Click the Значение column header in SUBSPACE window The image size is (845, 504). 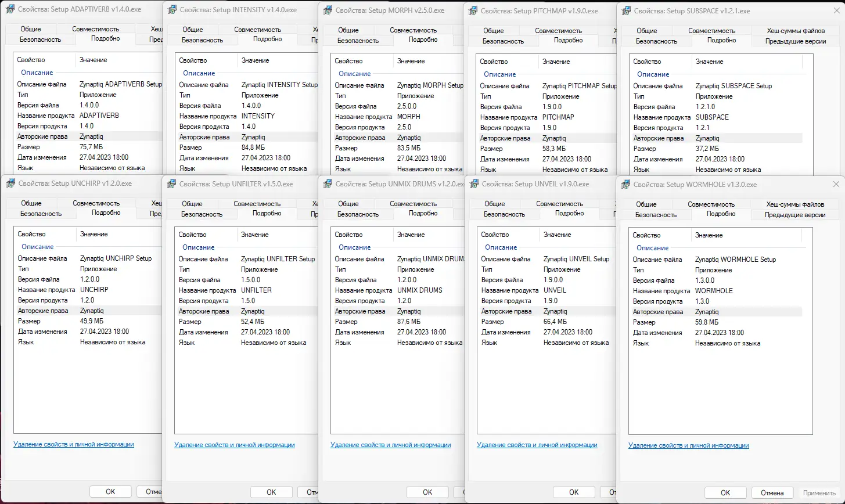pos(746,62)
